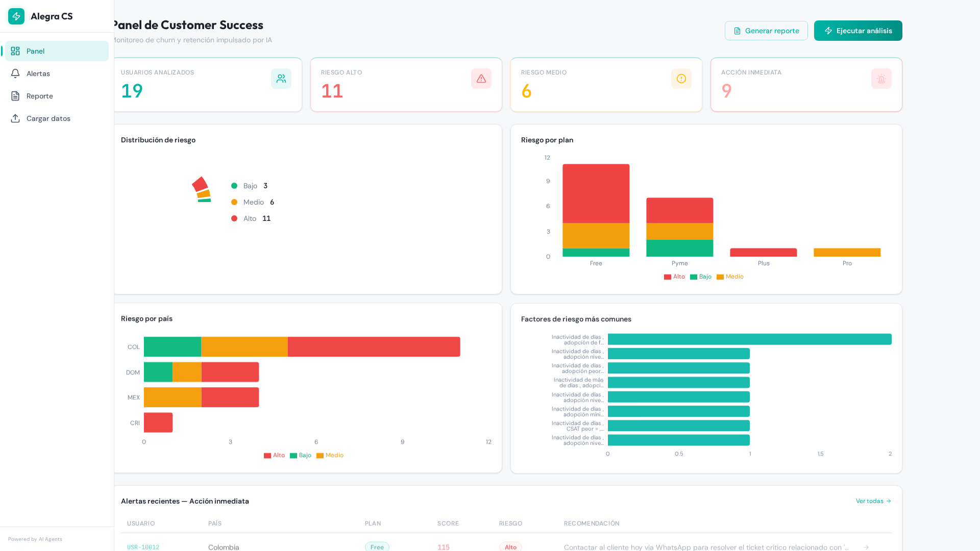The image size is (980, 551).
Task: Click the users icon in Usuarios Analizados card
Action: pyautogui.click(x=281, y=79)
